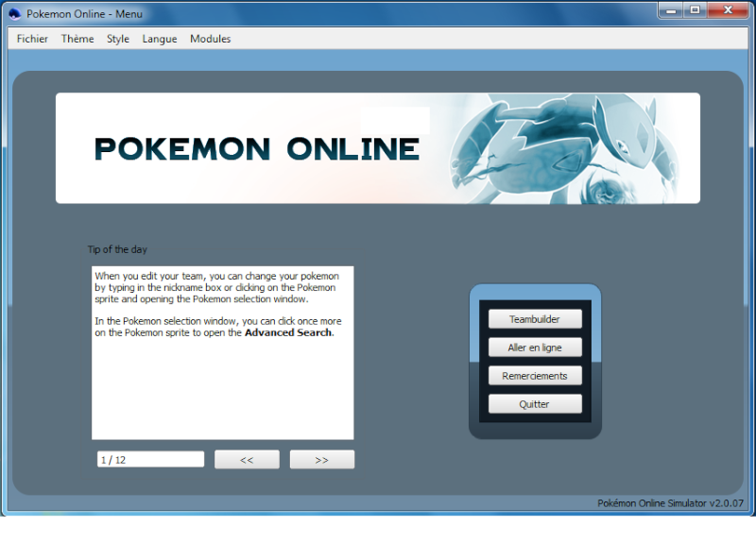
Task: Show the next tip with >>
Action: (x=322, y=460)
